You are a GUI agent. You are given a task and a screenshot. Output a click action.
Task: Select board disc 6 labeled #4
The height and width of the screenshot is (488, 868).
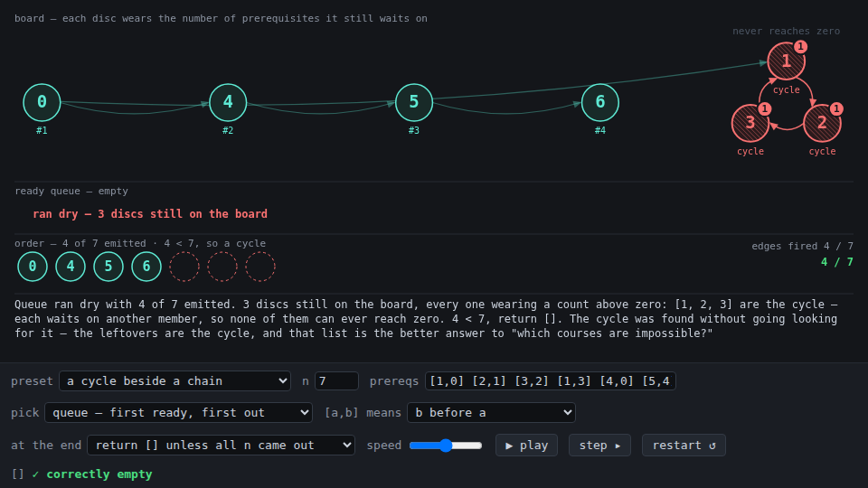[x=600, y=102]
